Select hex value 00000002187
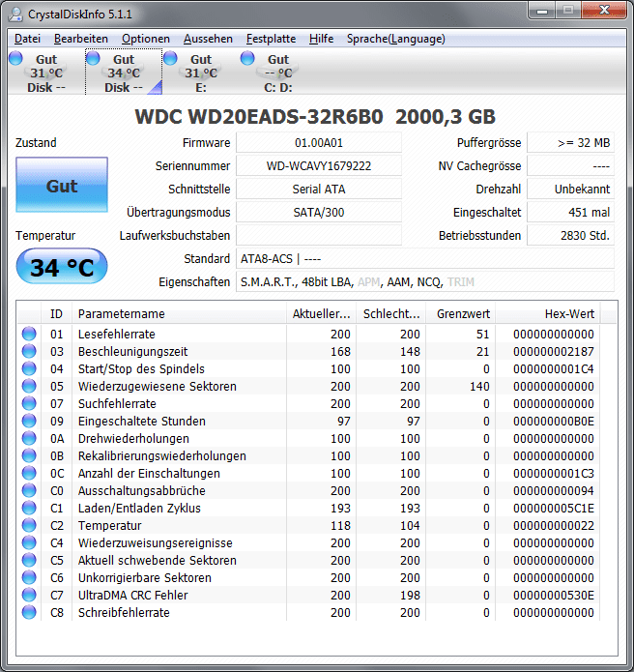Viewport: 634px width, 672px height. point(554,351)
